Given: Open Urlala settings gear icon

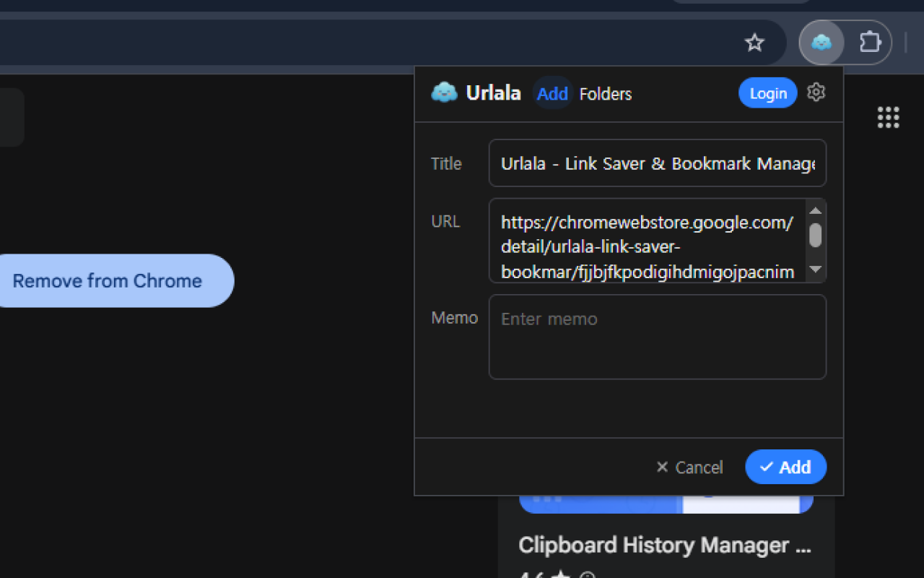Looking at the screenshot, I should coord(816,92).
